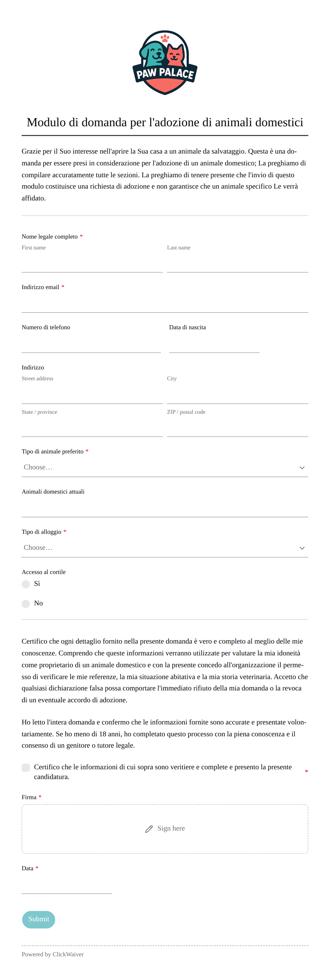Image resolution: width=330 pixels, height=980 pixels.
Task: Click chevron arrow on Tipo di animale preferito
Action: coord(302,468)
